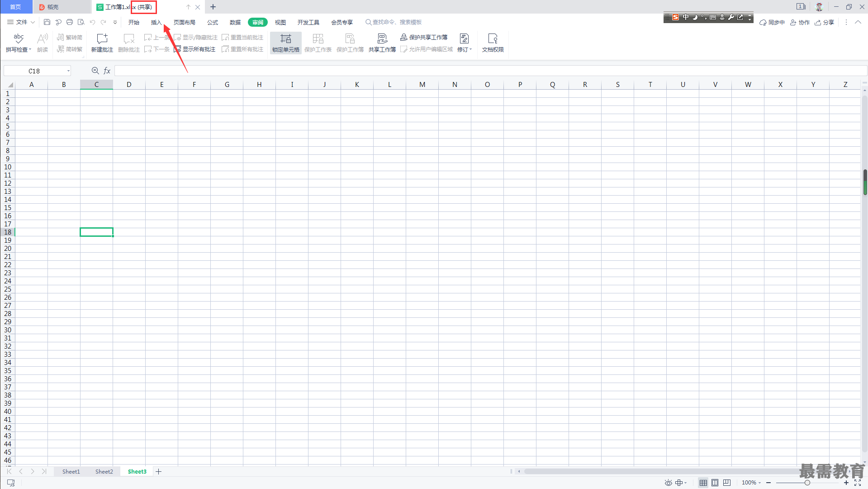Open the 文档权限 document permissions tool
The height and width of the screenshot is (489, 868).
tap(493, 43)
